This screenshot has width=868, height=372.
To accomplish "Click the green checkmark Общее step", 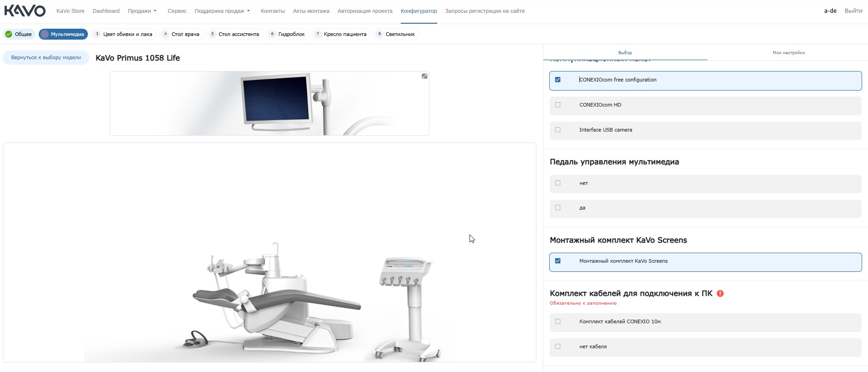I will point(19,34).
